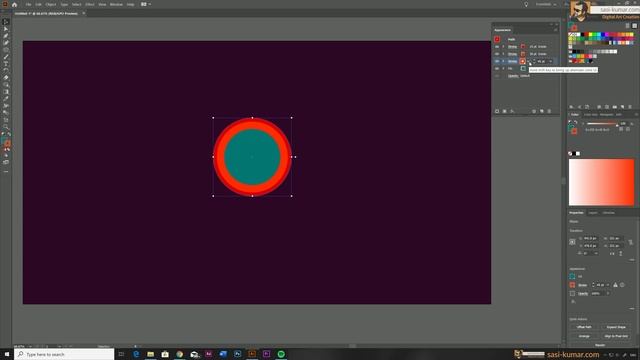Pick the Pen tool

point(6,36)
